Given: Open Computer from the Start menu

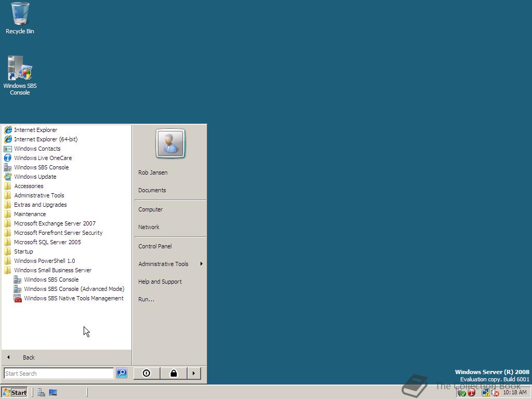Looking at the screenshot, I should tap(151, 209).
